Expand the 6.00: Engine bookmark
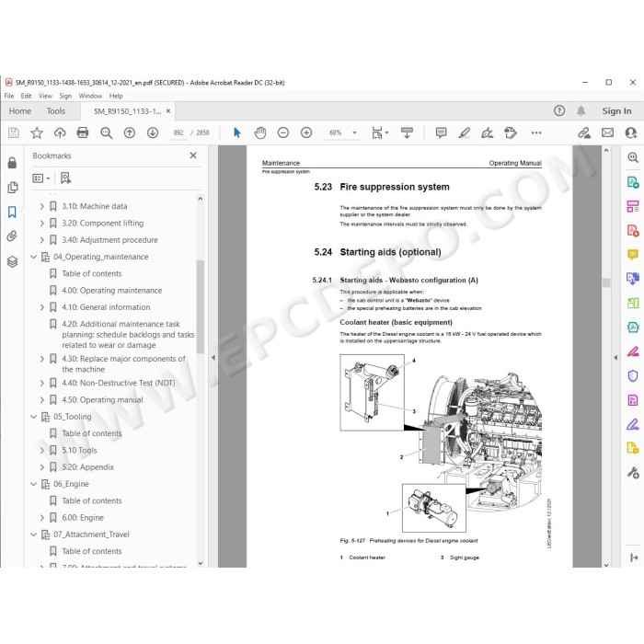This screenshot has width=644, height=644. 42,517
